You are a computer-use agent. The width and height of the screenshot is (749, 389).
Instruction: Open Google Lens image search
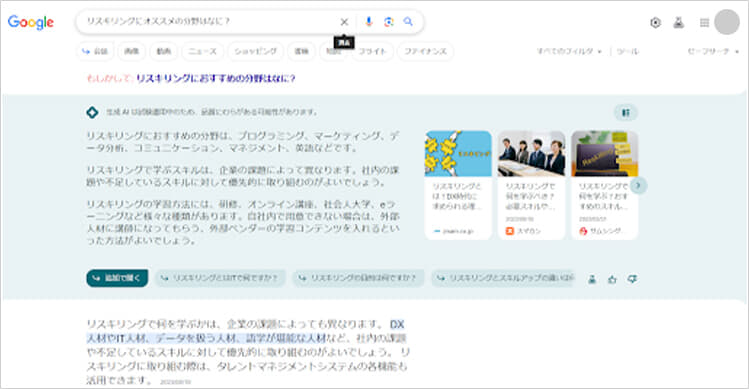(389, 22)
